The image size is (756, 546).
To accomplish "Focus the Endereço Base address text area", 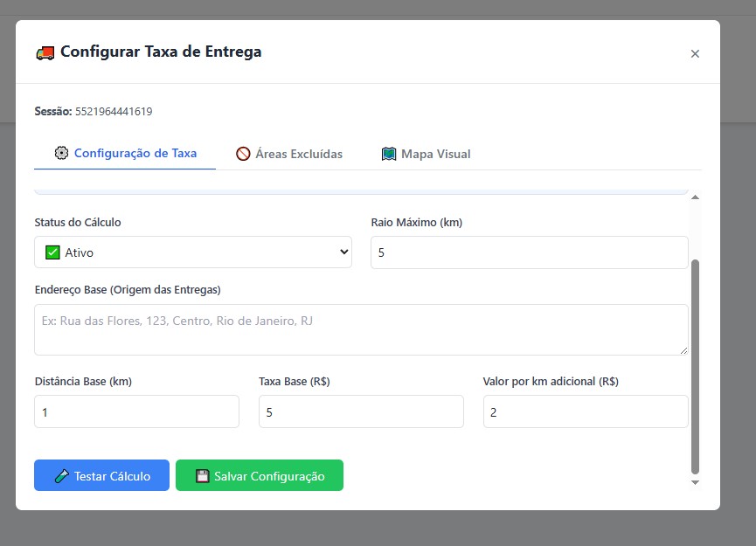I will click(360, 329).
